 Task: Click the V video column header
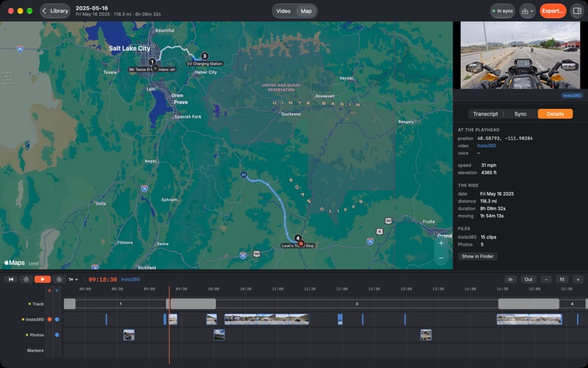click(x=57, y=290)
